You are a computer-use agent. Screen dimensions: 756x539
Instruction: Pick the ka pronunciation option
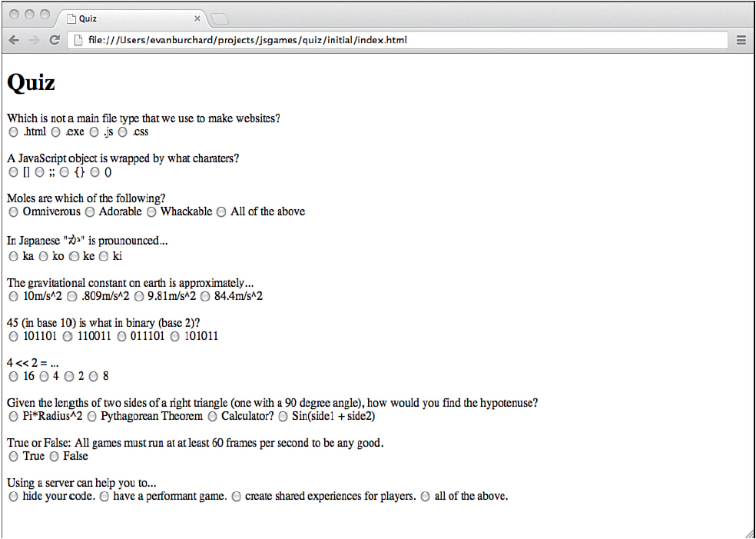(14, 257)
